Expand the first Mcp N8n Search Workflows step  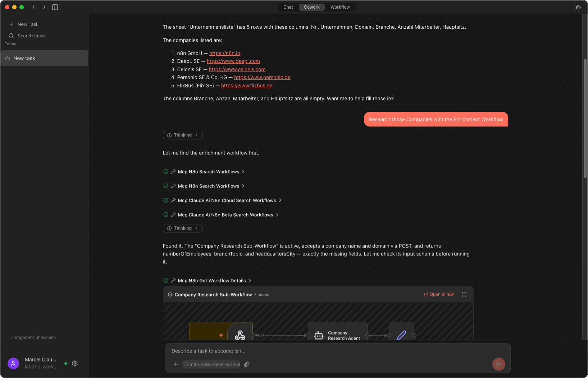pos(204,172)
